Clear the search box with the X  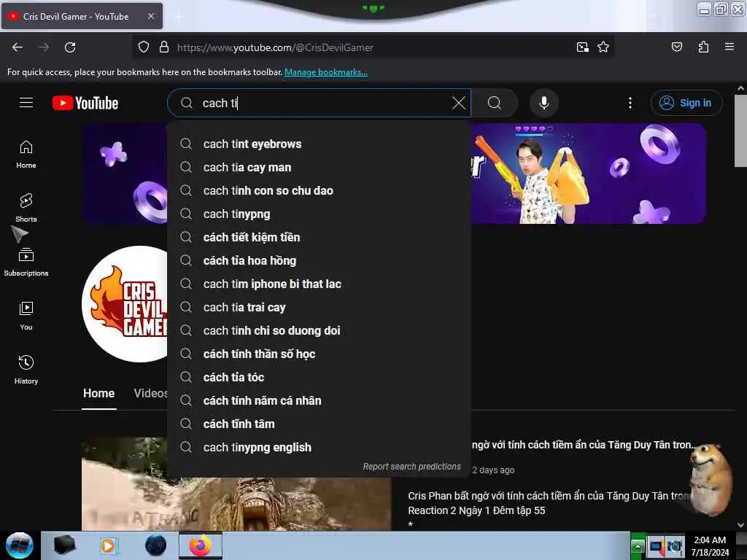458,102
